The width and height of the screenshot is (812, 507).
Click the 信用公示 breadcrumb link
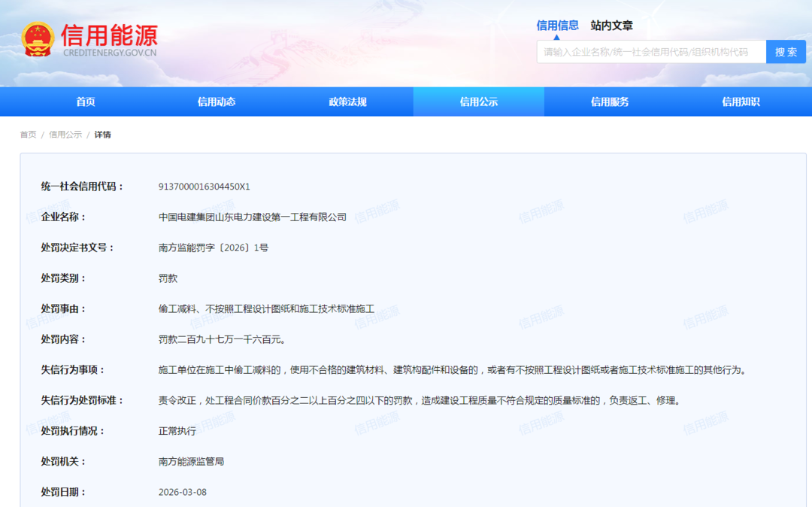65,135
